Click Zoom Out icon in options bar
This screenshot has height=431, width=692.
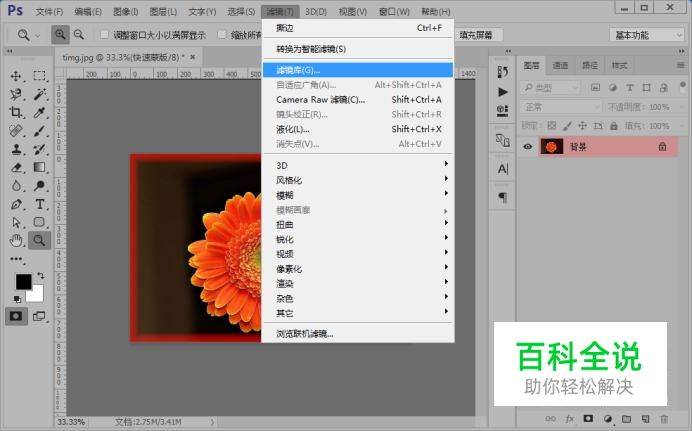coord(79,34)
